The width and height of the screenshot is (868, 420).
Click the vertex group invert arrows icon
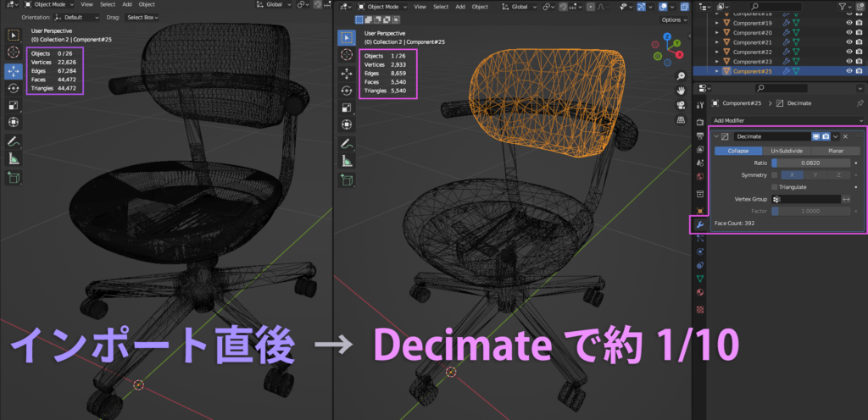(x=846, y=198)
